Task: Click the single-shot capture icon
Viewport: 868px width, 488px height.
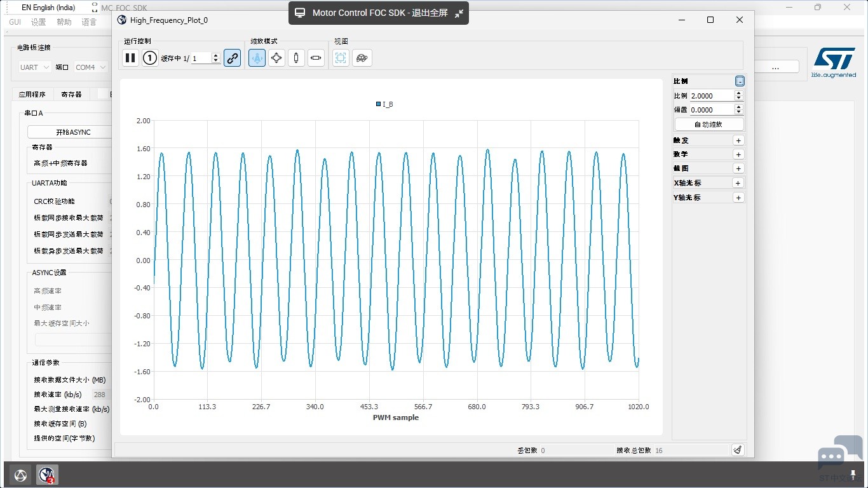Action: (150, 58)
